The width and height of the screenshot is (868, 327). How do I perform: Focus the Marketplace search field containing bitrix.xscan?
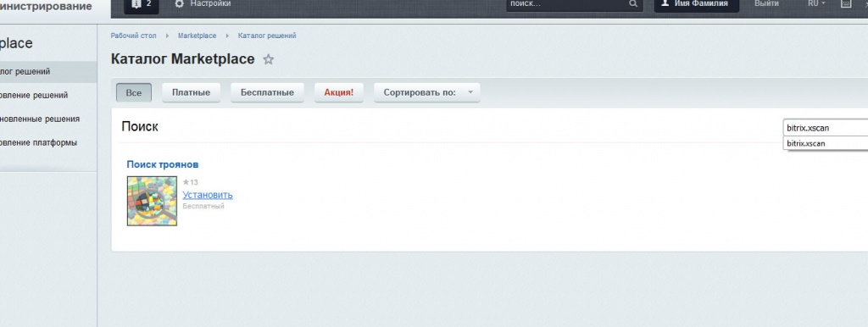pos(826,128)
